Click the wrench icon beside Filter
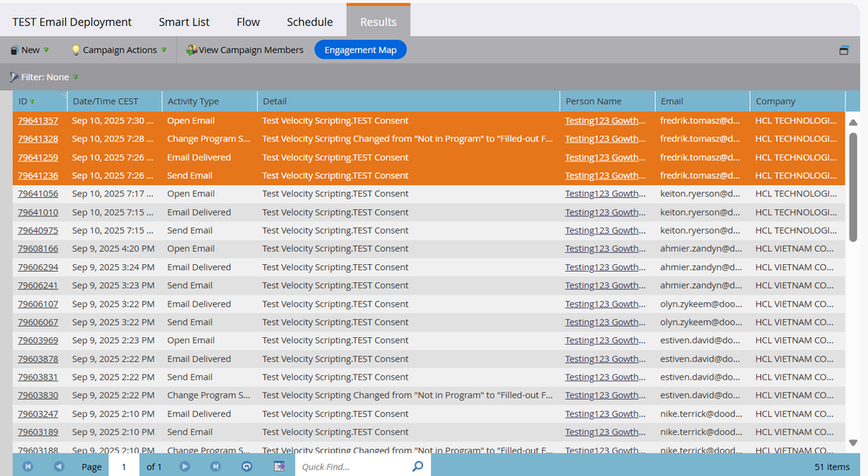 coord(14,77)
